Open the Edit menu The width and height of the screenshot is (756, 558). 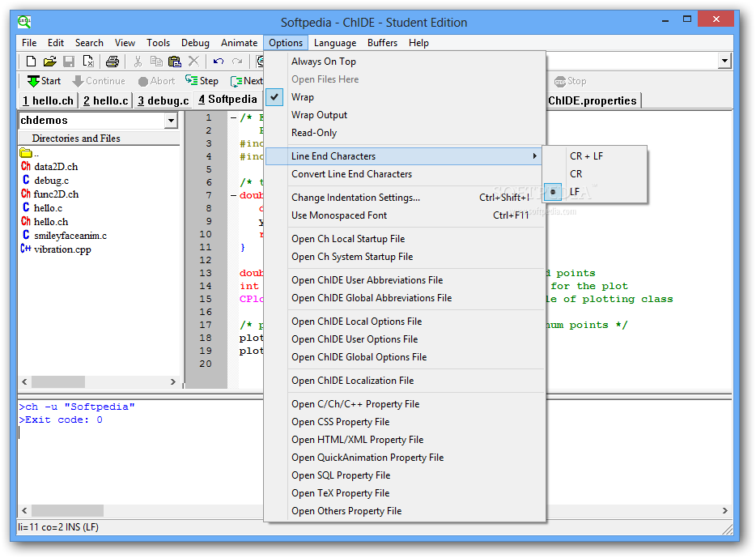click(56, 43)
